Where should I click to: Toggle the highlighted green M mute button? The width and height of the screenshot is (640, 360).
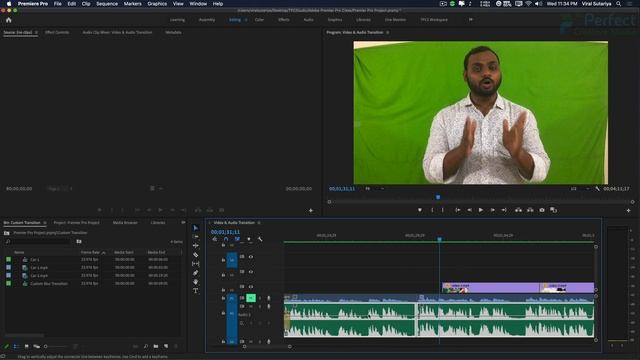coord(251,298)
